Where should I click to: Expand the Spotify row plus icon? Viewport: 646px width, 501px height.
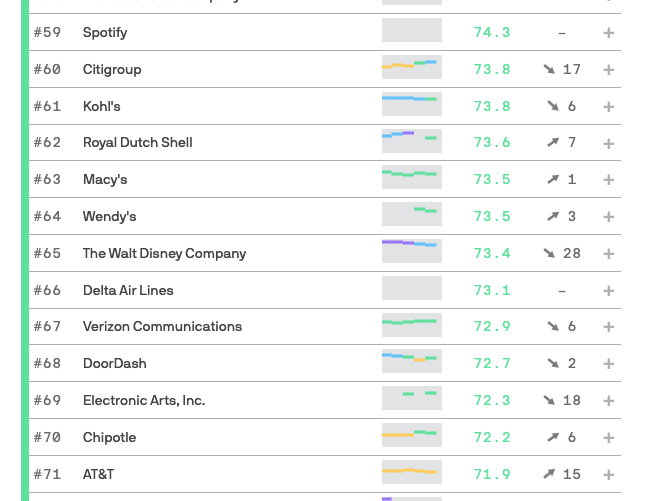608,33
